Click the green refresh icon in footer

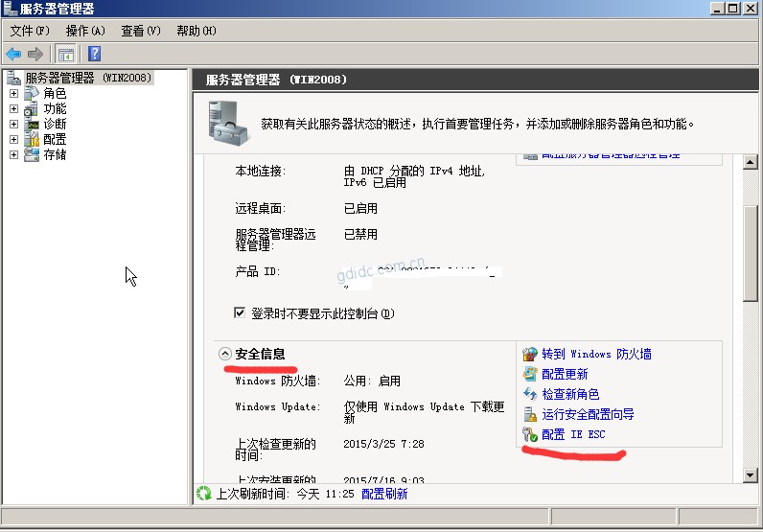coord(204,494)
